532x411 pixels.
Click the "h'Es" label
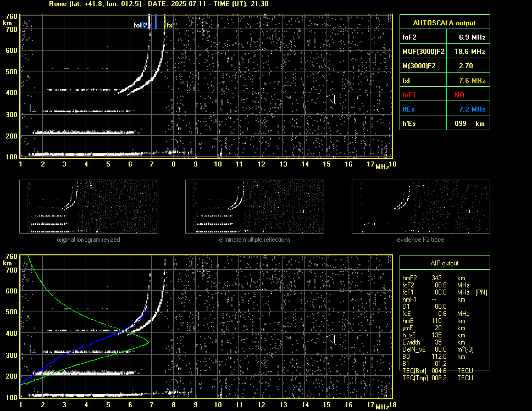click(409, 124)
